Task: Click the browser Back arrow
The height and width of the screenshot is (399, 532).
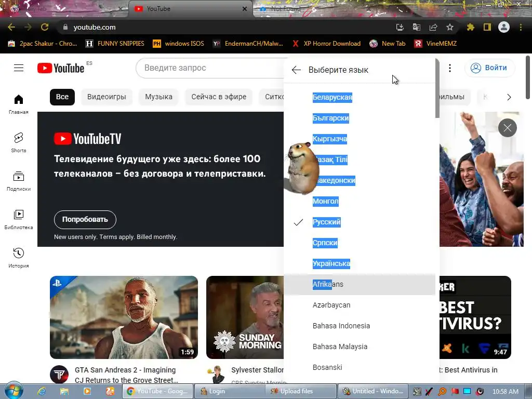Action: [11, 27]
